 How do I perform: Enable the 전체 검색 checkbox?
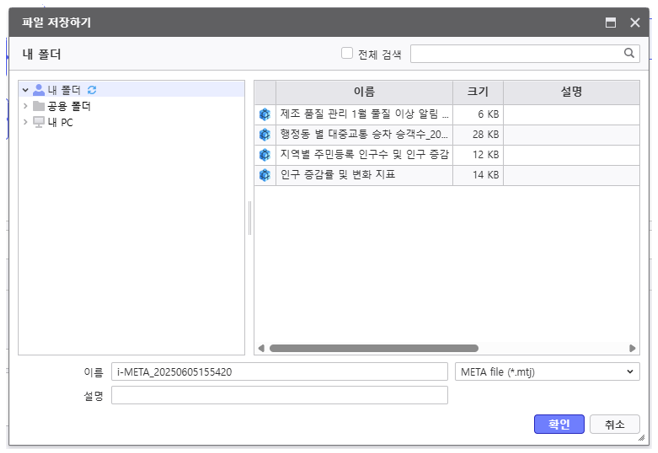[347, 54]
